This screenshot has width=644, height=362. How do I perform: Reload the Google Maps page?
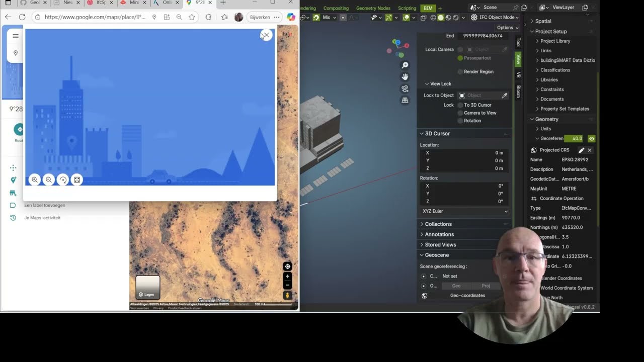coord(22,17)
